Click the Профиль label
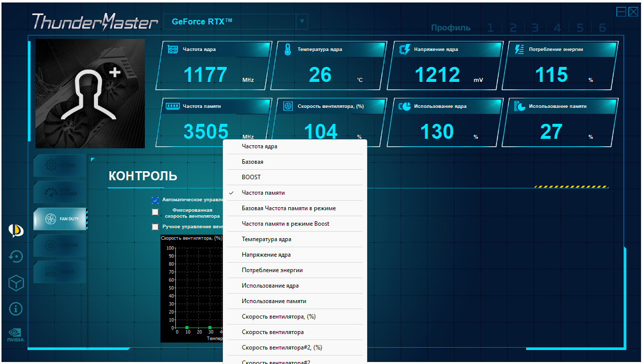642x364 pixels. click(x=451, y=28)
